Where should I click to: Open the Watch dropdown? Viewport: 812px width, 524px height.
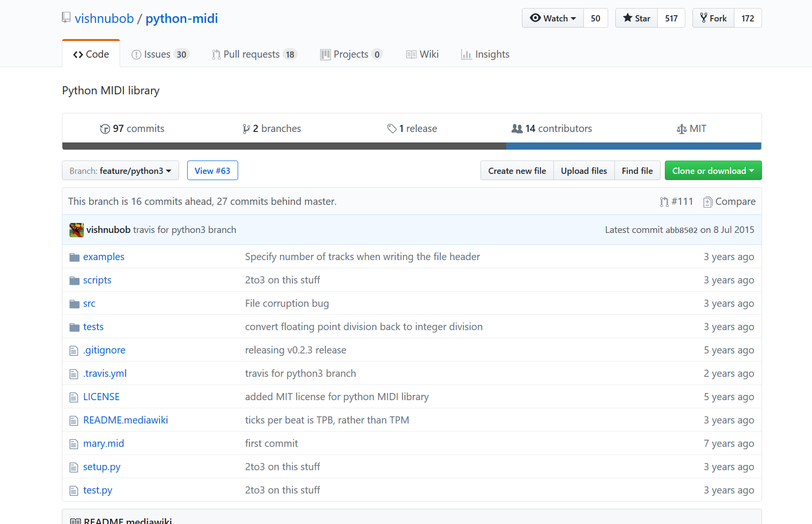[552, 18]
